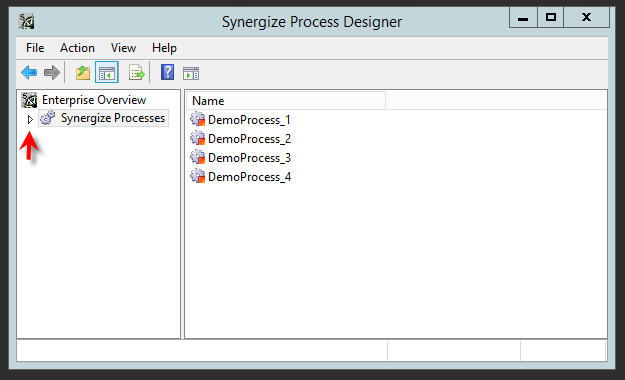Click the DemoProcess_3 gear icon

(x=198, y=158)
